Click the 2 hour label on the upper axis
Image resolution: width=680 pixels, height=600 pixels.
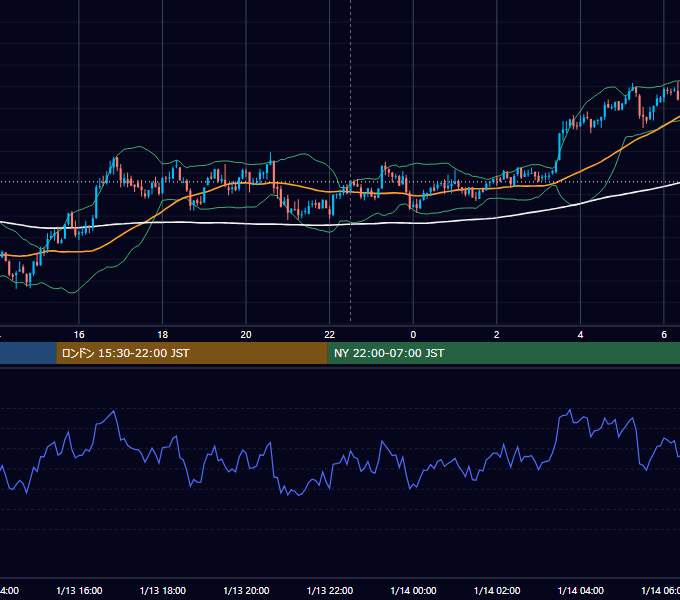pos(497,335)
